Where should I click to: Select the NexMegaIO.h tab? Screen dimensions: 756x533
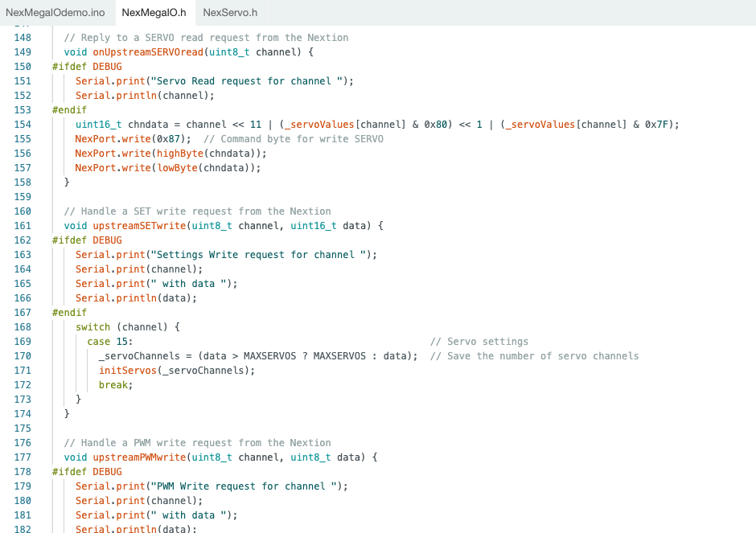(x=154, y=12)
